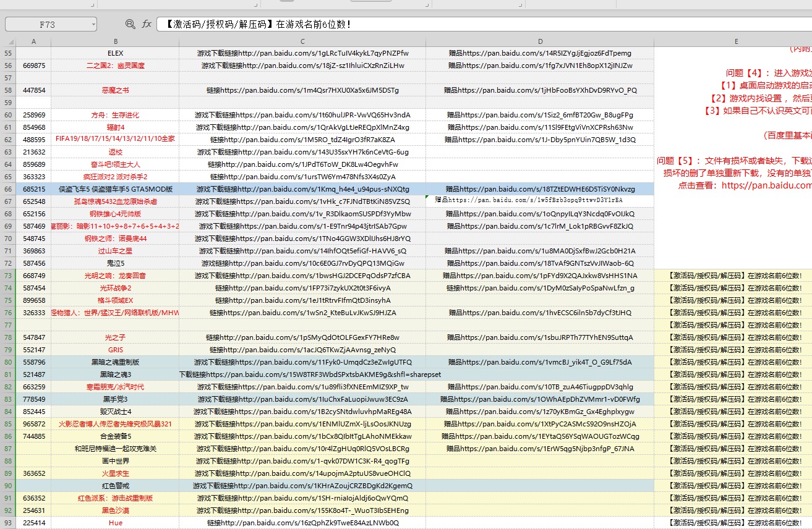Viewport: 812px width, 529px height.
Task: Select column A header
Action: click(x=33, y=41)
